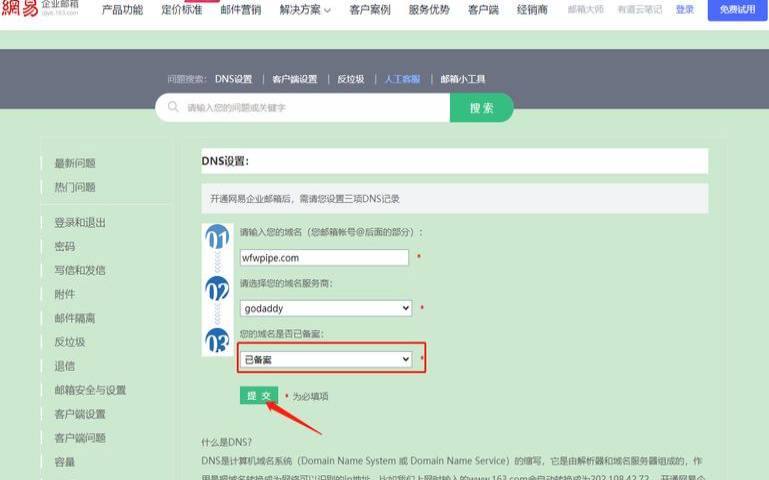
Task: Open 客户端设置 in the sidebar
Action: pos(80,414)
